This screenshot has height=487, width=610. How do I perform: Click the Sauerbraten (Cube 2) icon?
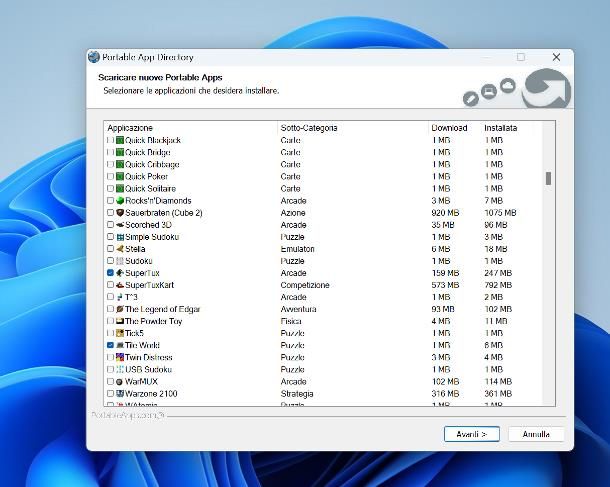[120, 213]
